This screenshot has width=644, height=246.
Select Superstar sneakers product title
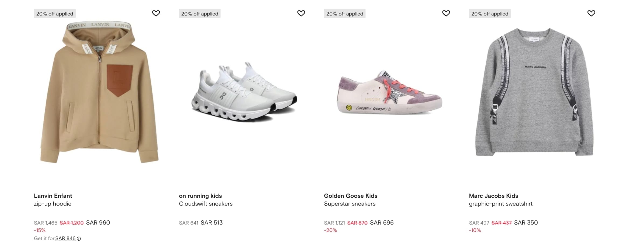349,204
